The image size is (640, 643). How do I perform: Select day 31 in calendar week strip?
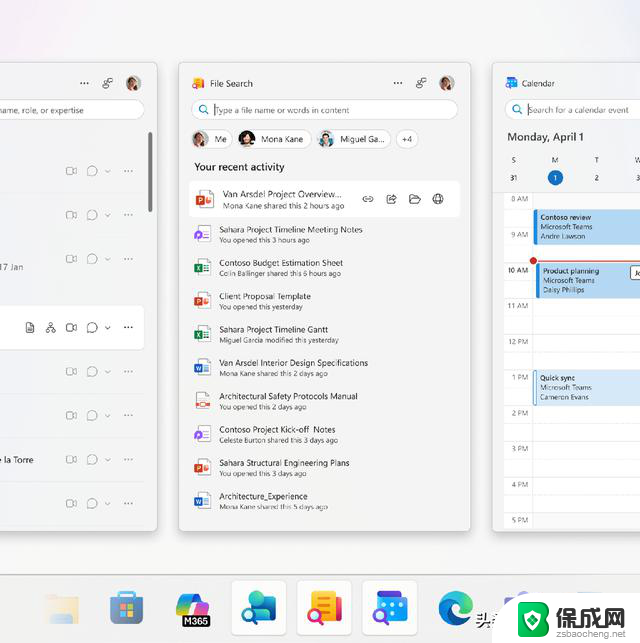[513, 178]
